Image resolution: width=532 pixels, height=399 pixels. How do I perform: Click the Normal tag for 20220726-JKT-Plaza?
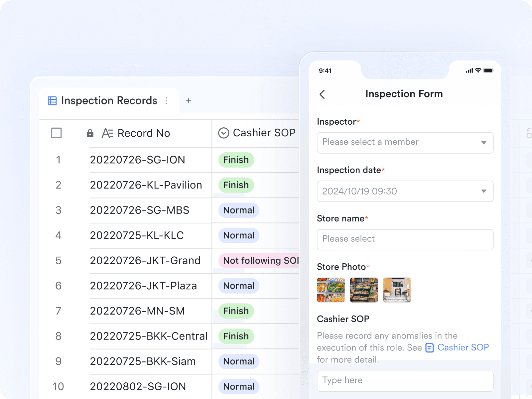239,286
